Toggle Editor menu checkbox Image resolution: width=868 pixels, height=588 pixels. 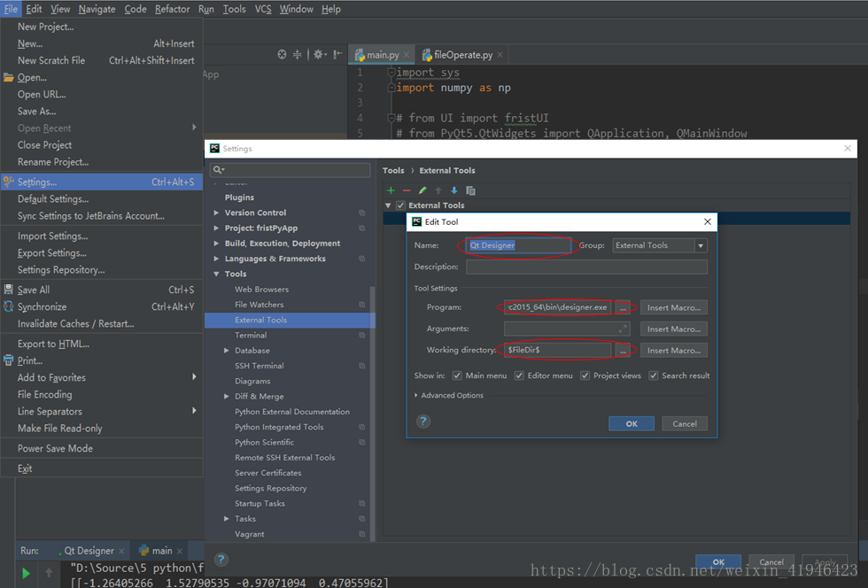click(519, 375)
